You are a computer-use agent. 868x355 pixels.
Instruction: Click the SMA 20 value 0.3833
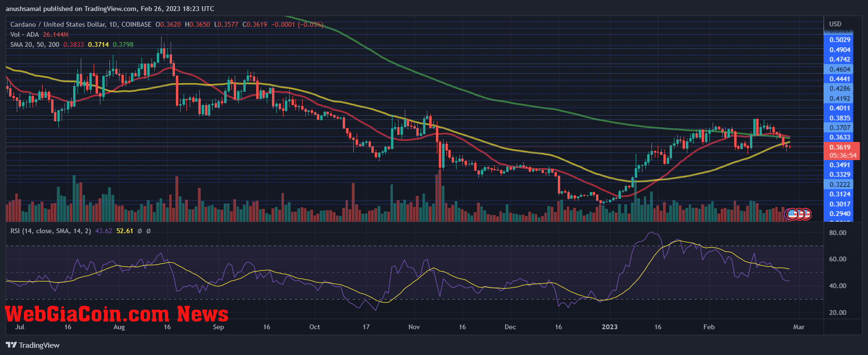[x=74, y=44]
